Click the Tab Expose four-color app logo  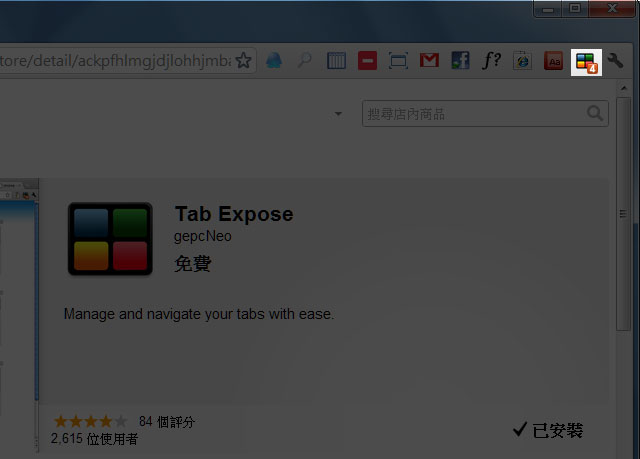(110, 239)
